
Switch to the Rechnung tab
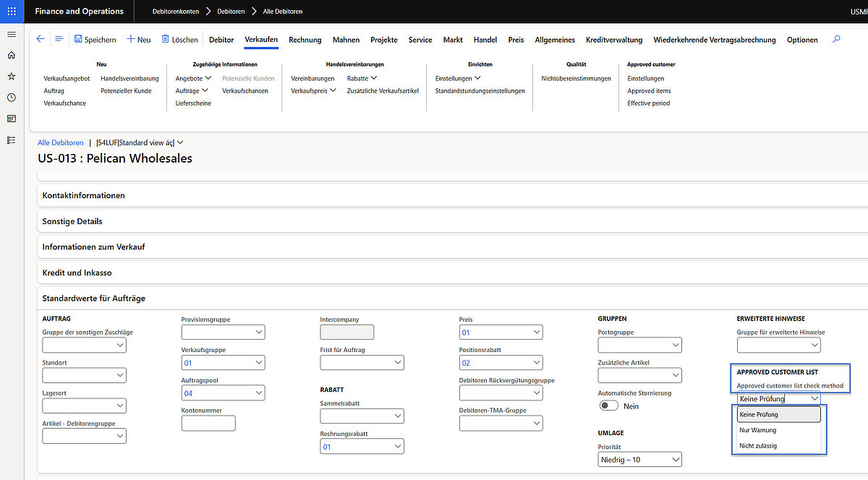305,40
